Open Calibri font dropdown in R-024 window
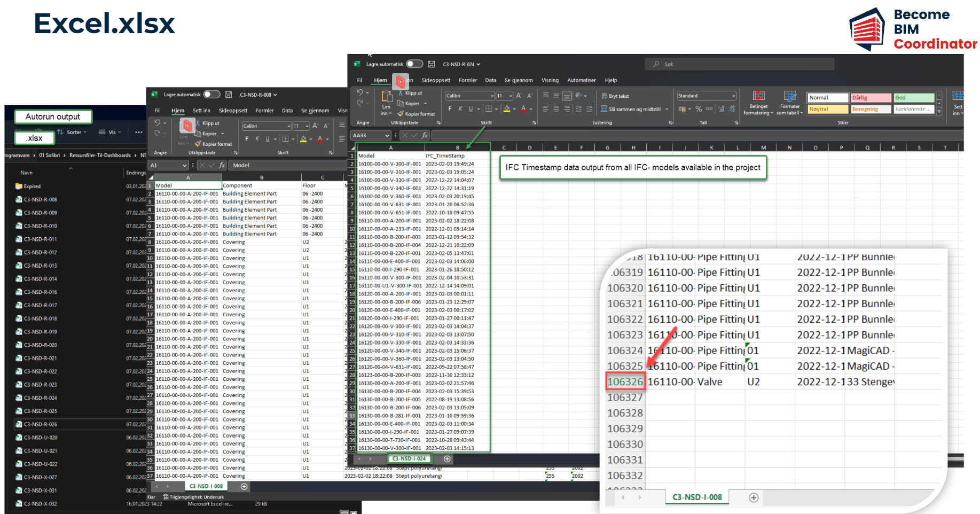 click(492, 96)
